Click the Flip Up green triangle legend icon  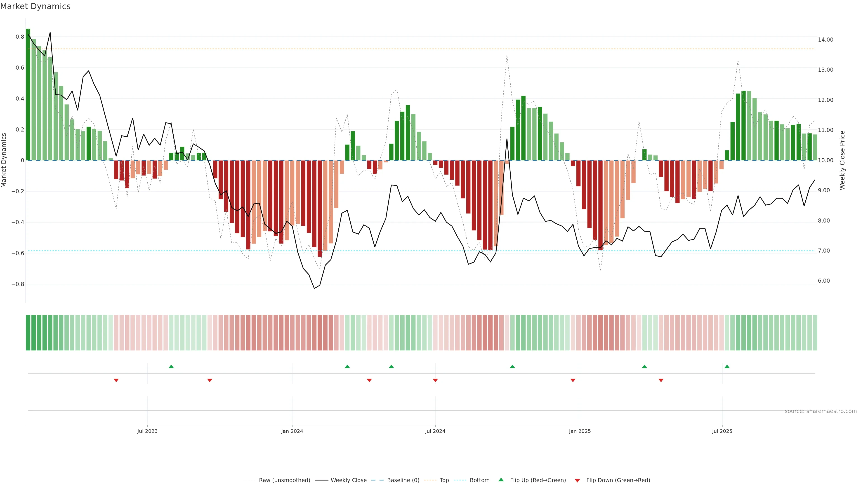coord(501,480)
